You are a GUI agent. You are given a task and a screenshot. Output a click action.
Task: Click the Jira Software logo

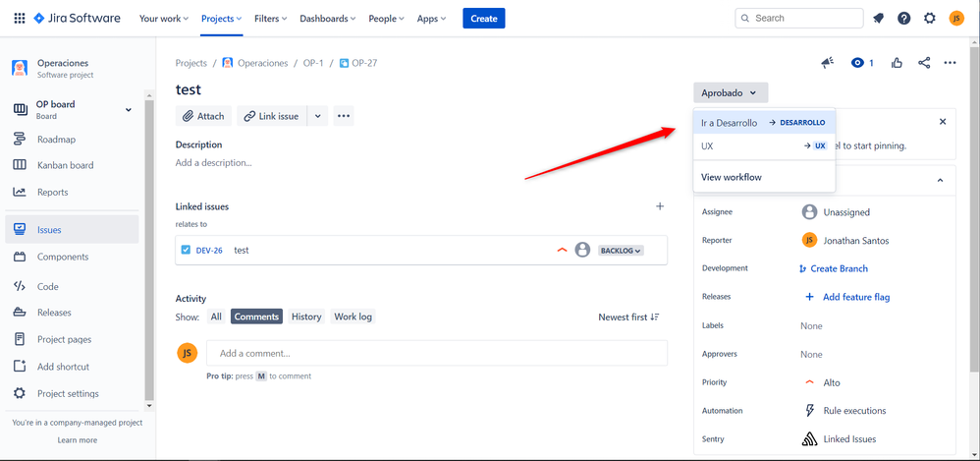click(77, 18)
